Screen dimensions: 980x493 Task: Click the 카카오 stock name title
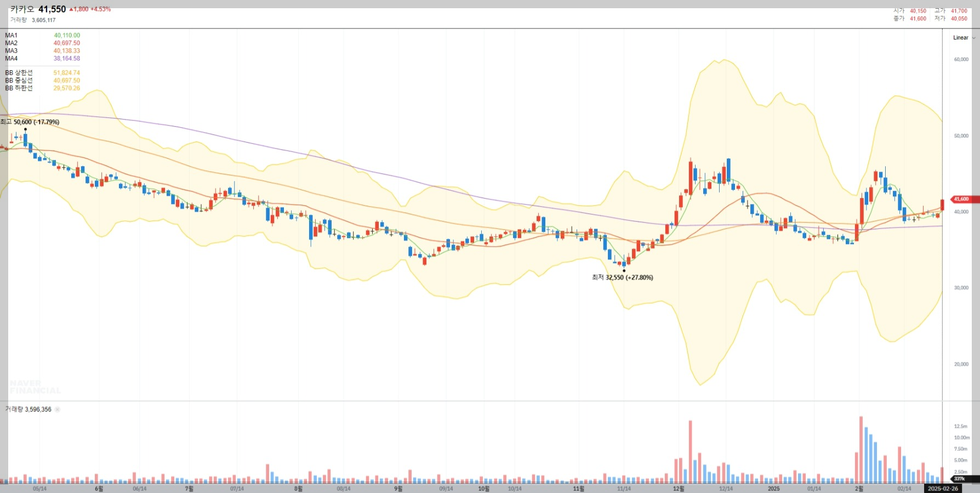coord(22,9)
